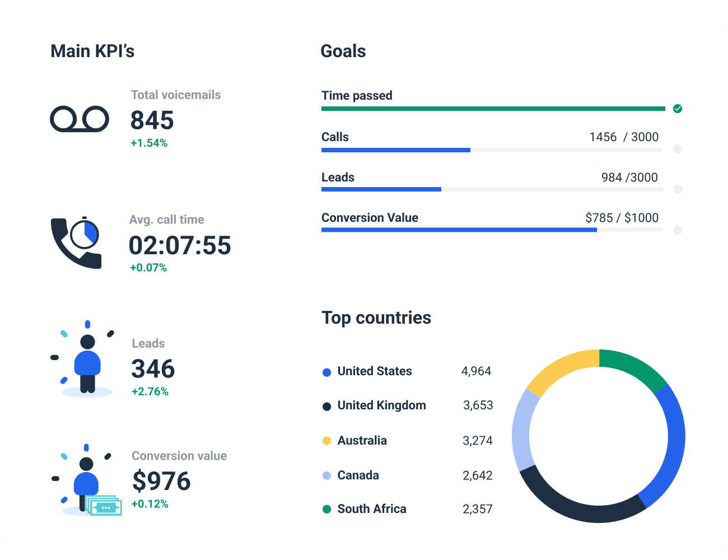Click the Calls progress bar
This screenshot has width=728, height=560.
(395, 150)
